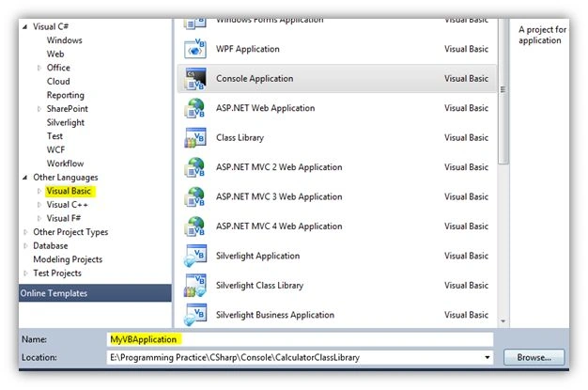Screen dimensions: 588x390
Task: Select the Cloud category
Action: [58, 82]
